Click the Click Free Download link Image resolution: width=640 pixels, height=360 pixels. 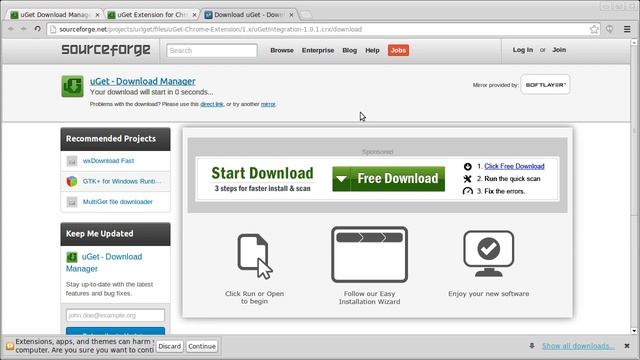click(x=514, y=166)
